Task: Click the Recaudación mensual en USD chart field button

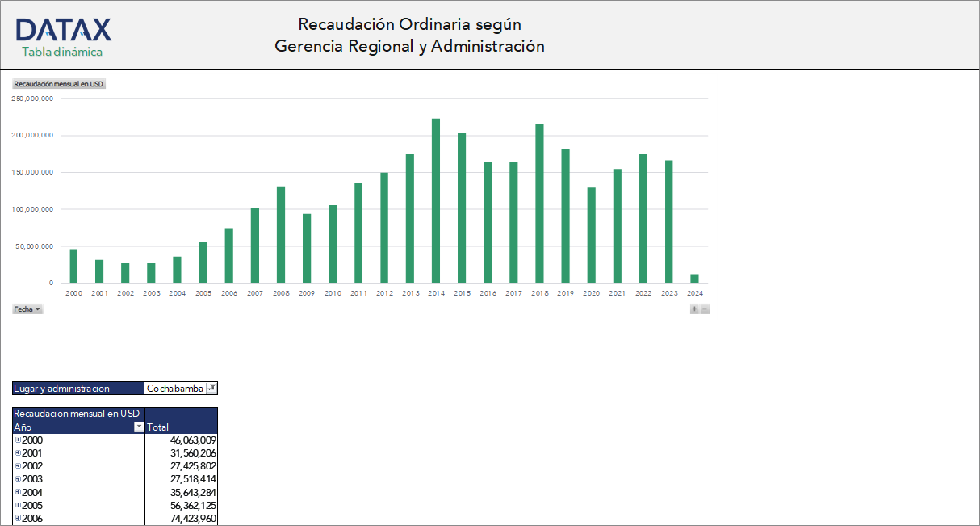Action: pos(61,83)
